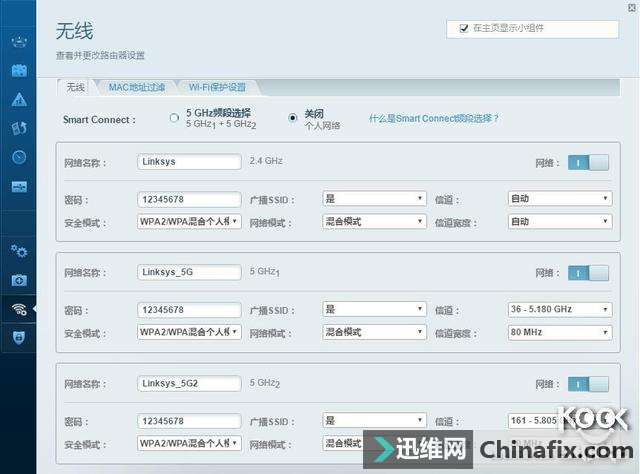Open 安全模式 dropdown for 2.4 GHz network
Screen dimensions: 640x474
[189, 222]
